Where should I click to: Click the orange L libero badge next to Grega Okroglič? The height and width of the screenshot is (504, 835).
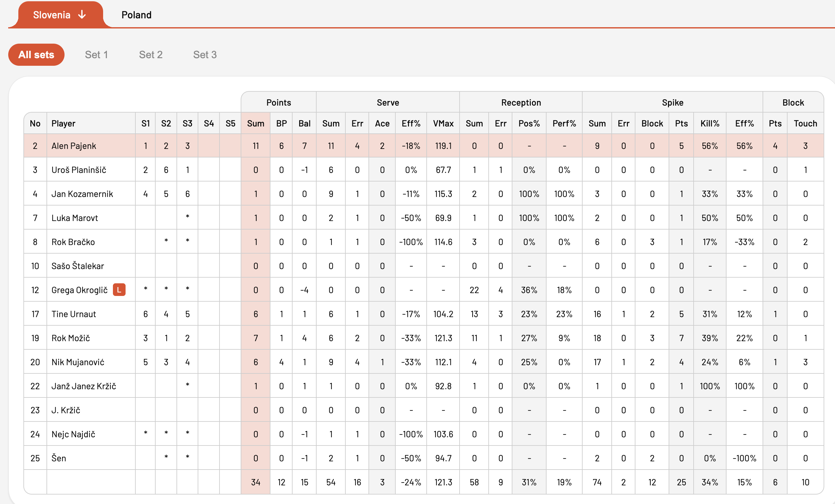pyautogui.click(x=119, y=290)
